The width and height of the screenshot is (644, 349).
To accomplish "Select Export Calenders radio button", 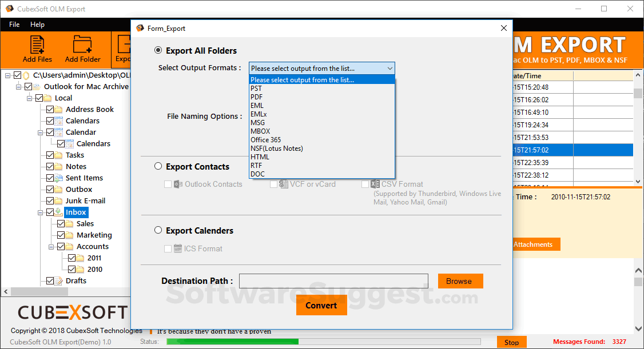I will (158, 230).
